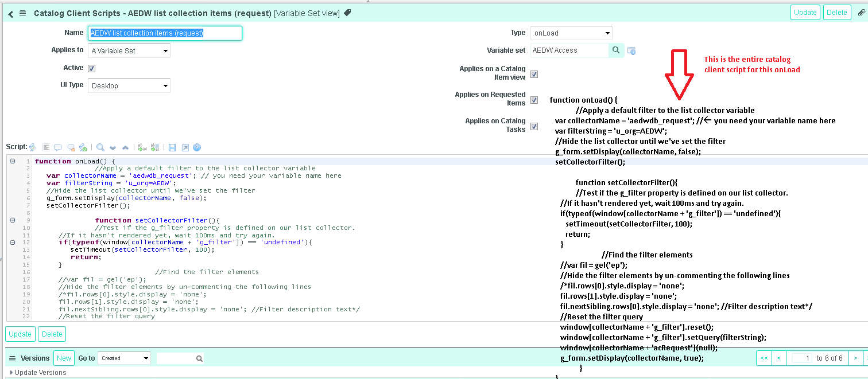
Task: Toggle Applies on Requested Items checkbox
Action: pos(534,100)
